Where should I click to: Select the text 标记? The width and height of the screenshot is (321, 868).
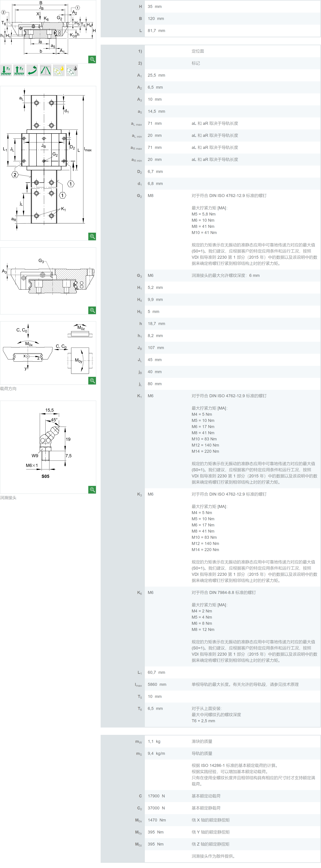pyautogui.click(x=196, y=63)
